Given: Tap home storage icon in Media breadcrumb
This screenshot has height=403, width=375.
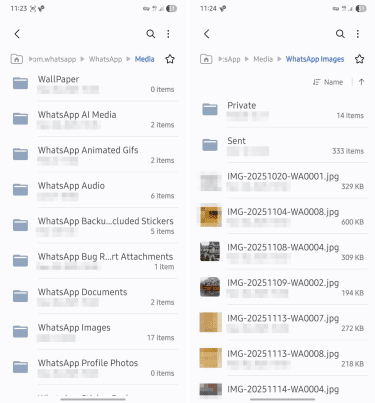Looking at the screenshot, I should coord(17,59).
